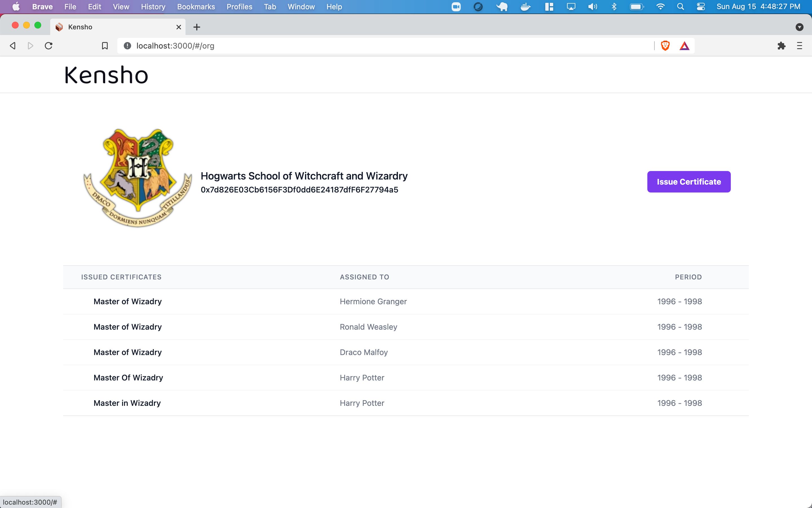
Task: Open the screen mirroring menu bar icon
Action: click(x=571, y=7)
